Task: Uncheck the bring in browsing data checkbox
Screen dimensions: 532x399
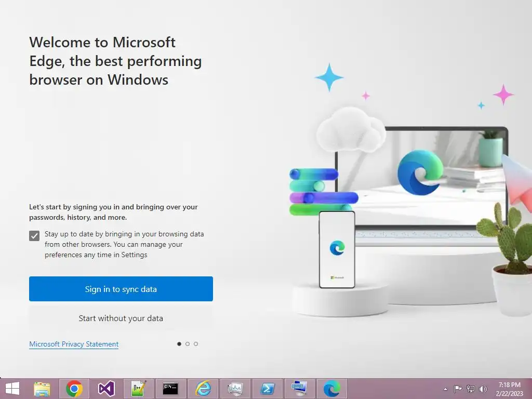Action: coord(34,236)
